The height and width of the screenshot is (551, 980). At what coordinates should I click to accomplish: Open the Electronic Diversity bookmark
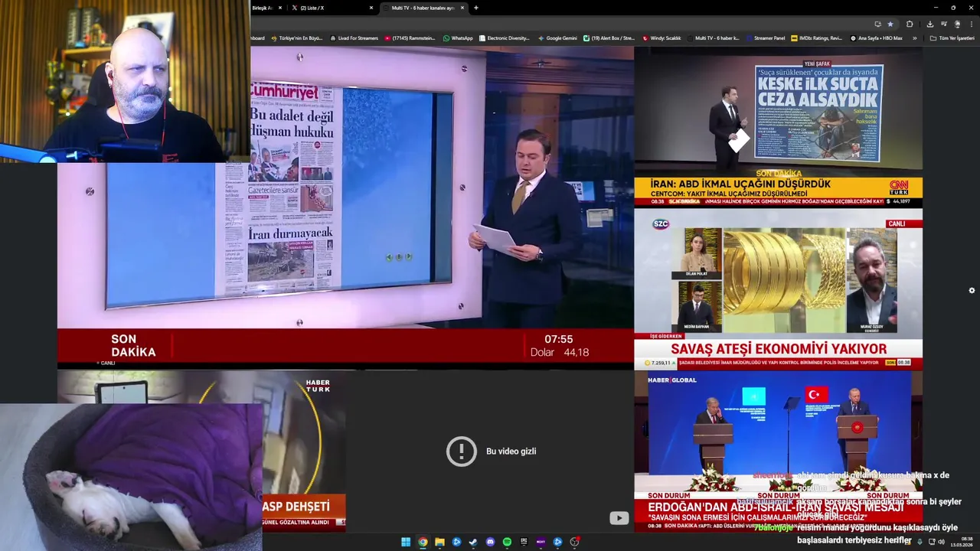505,37
